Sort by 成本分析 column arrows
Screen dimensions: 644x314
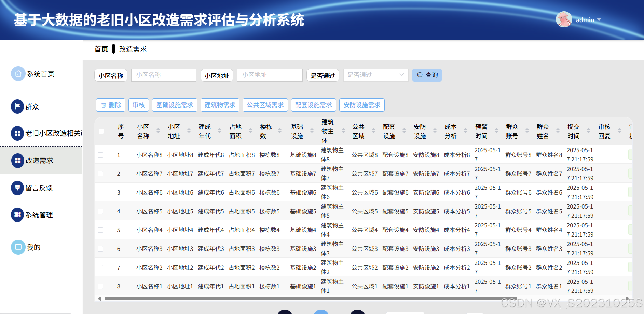click(x=466, y=131)
